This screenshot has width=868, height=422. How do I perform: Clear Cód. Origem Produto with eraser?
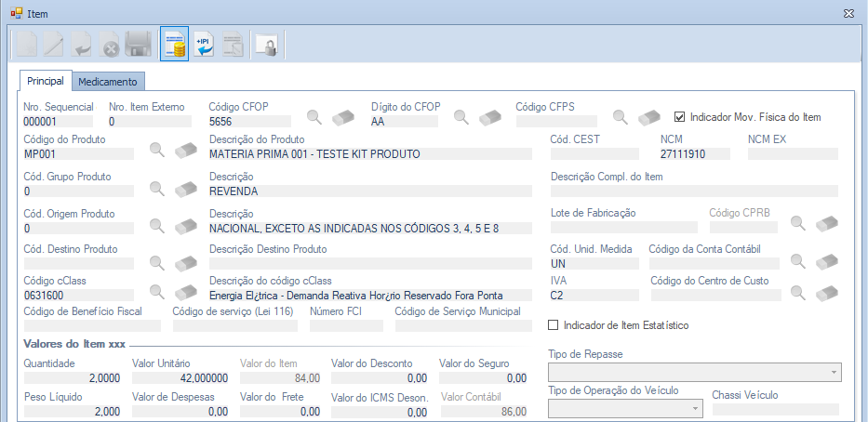(x=186, y=226)
